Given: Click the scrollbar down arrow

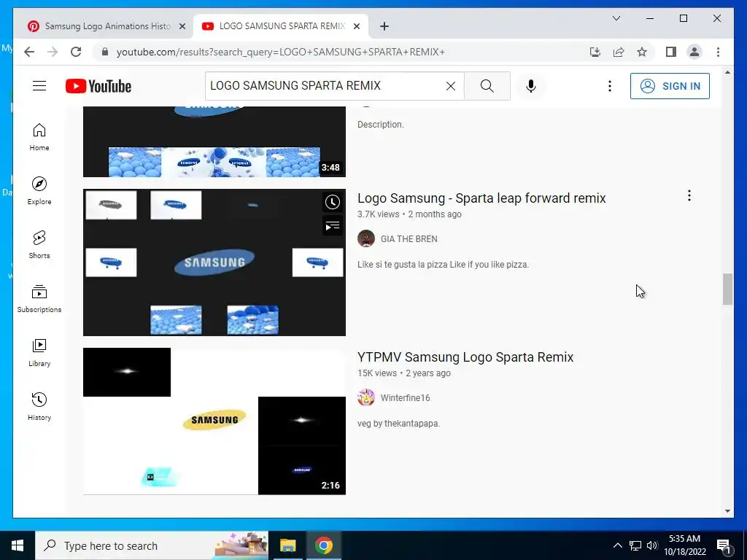Looking at the screenshot, I should 727,511.
